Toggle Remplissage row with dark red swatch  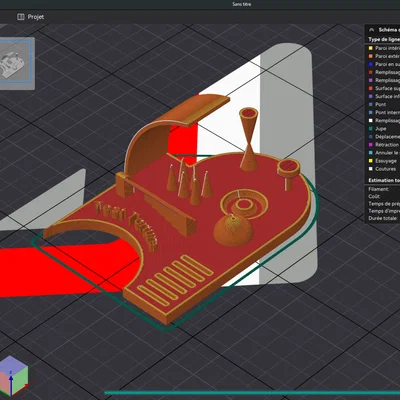click(x=383, y=72)
